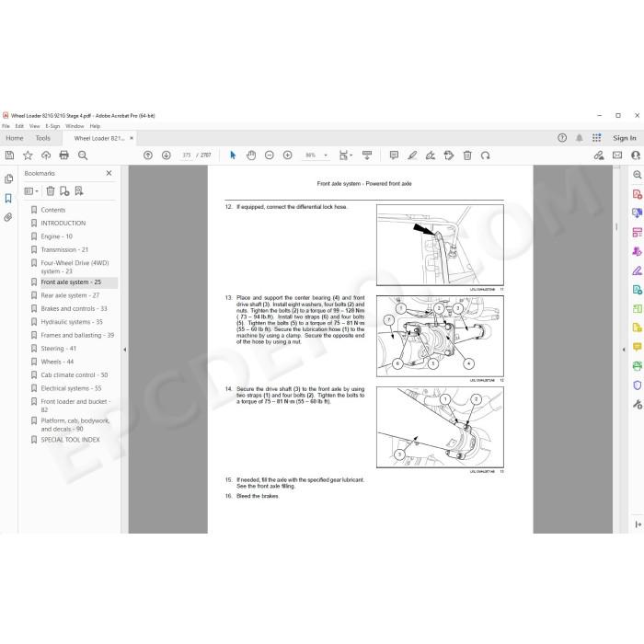Viewport: 644px width, 644px height.
Task: Open the Help menu
Action: coord(95,126)
